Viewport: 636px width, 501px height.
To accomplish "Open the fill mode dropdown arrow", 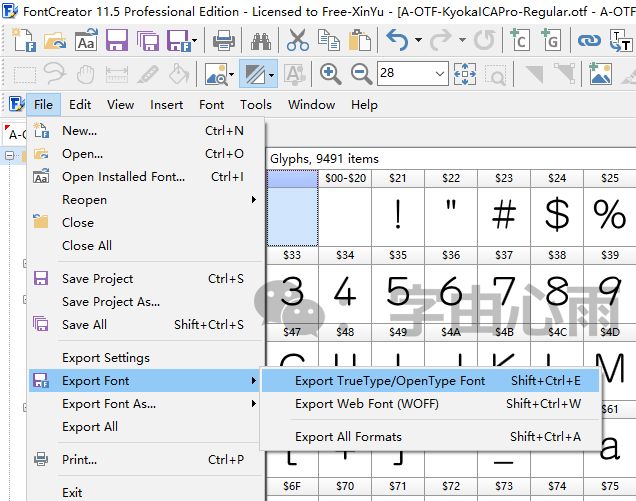I will coord(271,75).
